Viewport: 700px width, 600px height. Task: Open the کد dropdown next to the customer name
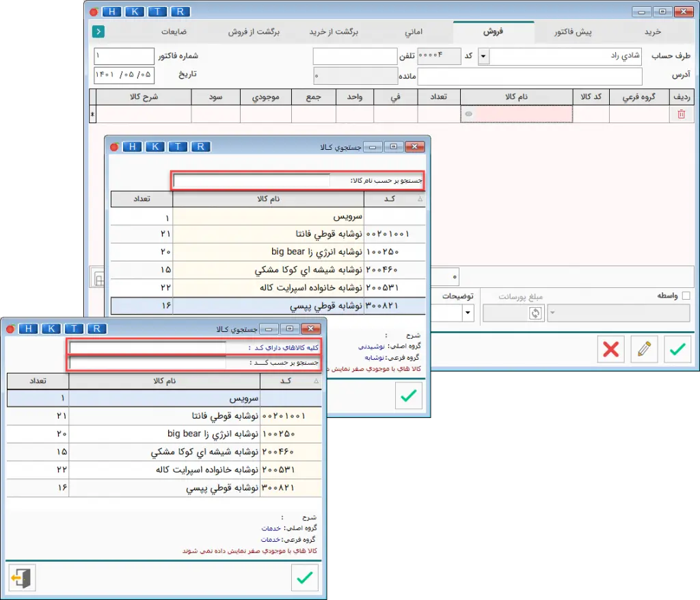click(x=483, y=56)
